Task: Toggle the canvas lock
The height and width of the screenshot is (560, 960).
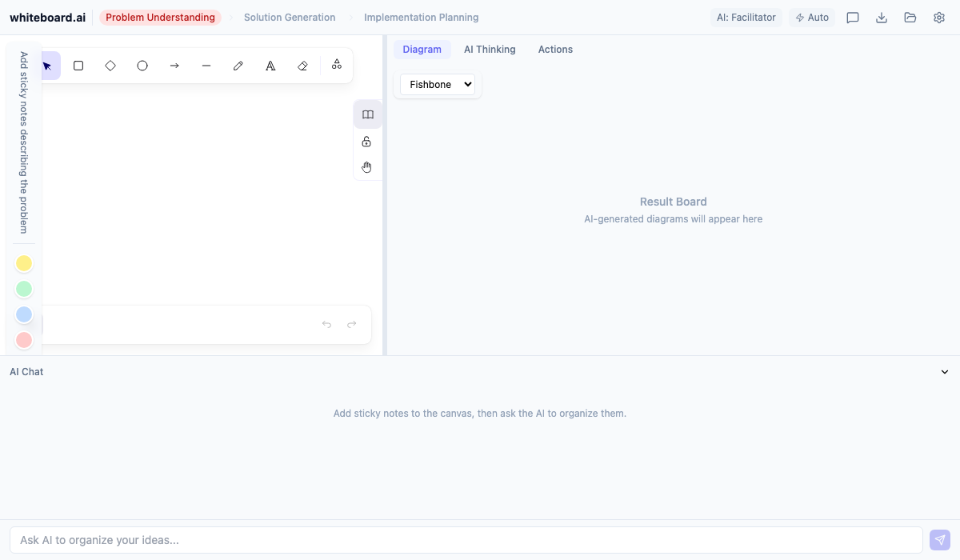Action: point(366,141)
